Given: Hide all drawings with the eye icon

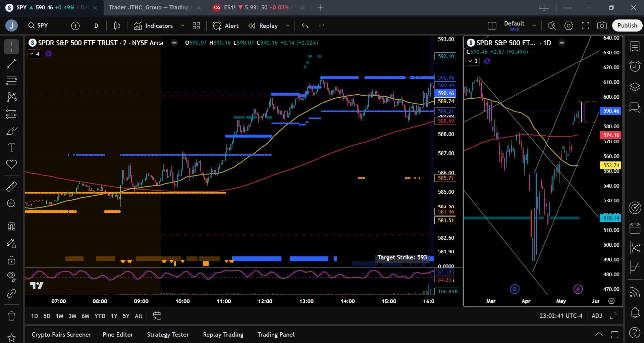Looking at the screenshot, I should coord(11,276).
